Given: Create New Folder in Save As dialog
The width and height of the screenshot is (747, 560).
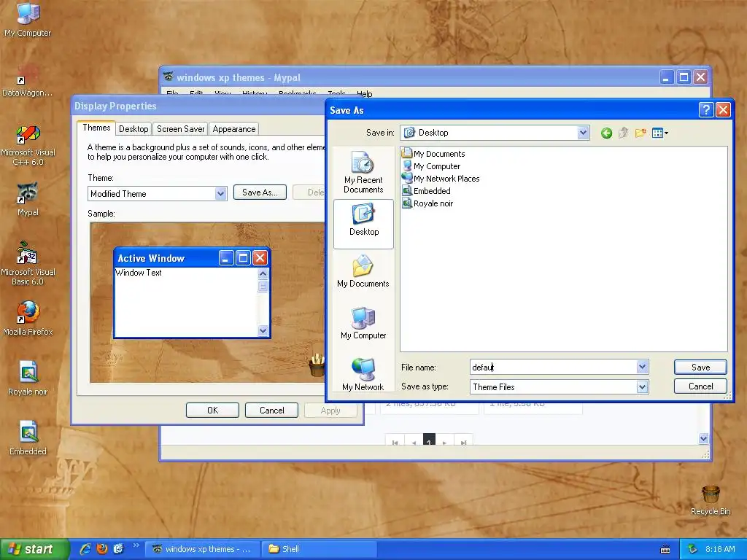Looking at the screenshot, I should [640, 133].
